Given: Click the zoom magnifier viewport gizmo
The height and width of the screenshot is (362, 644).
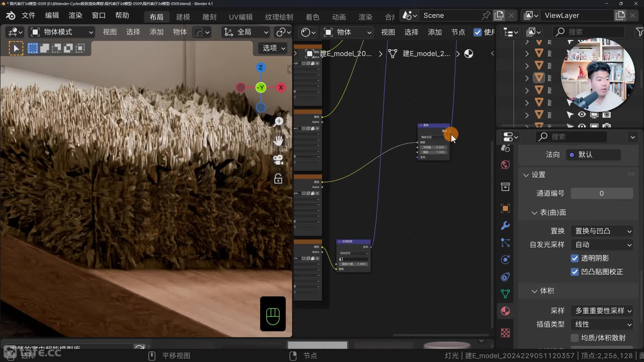Looking at the screenshot, I should tap(278, 122).
